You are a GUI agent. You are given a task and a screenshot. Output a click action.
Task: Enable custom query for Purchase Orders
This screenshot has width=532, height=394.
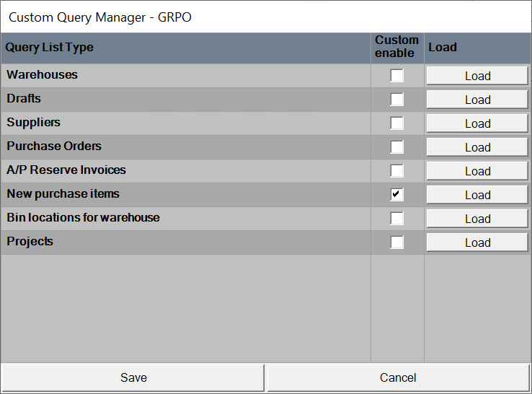tap(397, 147)
